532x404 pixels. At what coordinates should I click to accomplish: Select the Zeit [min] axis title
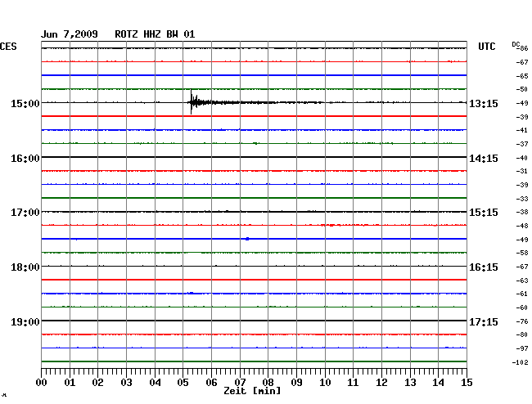[x=252, y=391]
